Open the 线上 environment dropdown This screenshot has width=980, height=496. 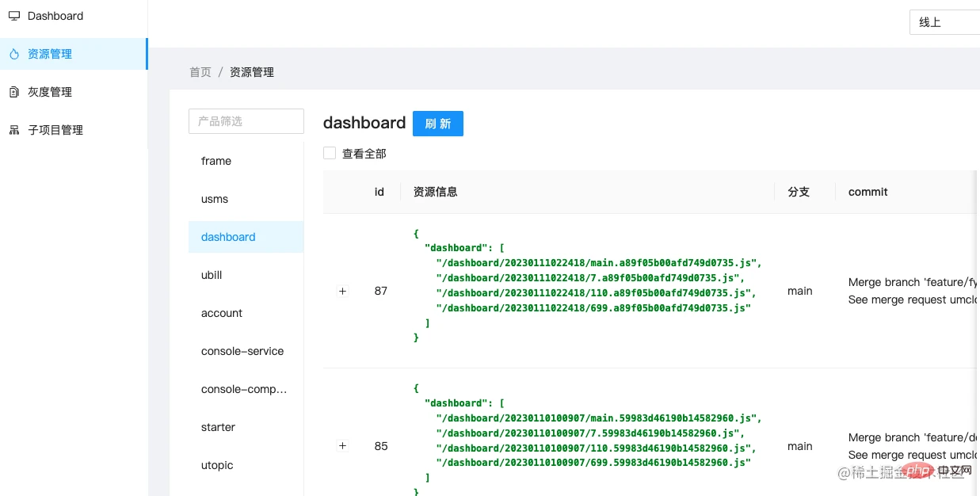tap(944, 22)
